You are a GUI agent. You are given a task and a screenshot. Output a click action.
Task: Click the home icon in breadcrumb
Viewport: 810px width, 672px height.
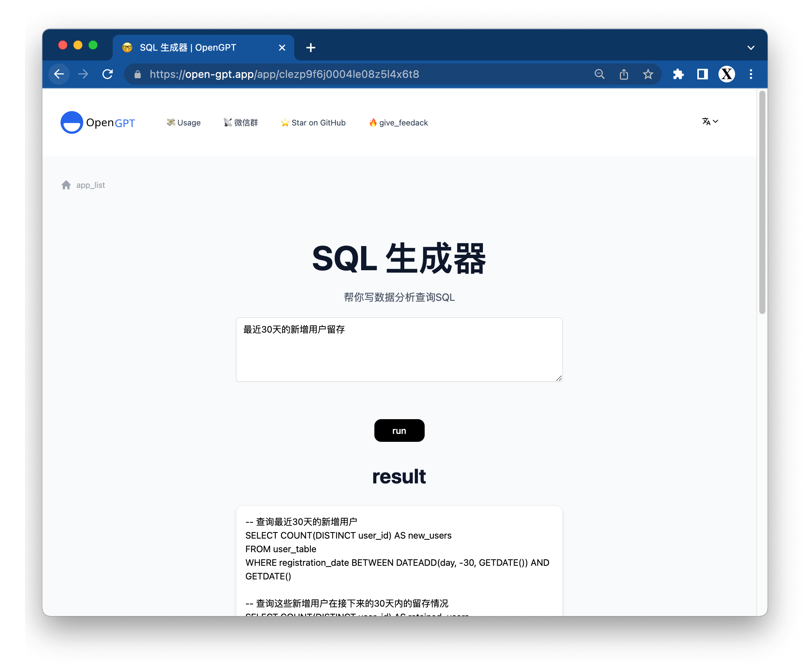(x=66, y=185)
